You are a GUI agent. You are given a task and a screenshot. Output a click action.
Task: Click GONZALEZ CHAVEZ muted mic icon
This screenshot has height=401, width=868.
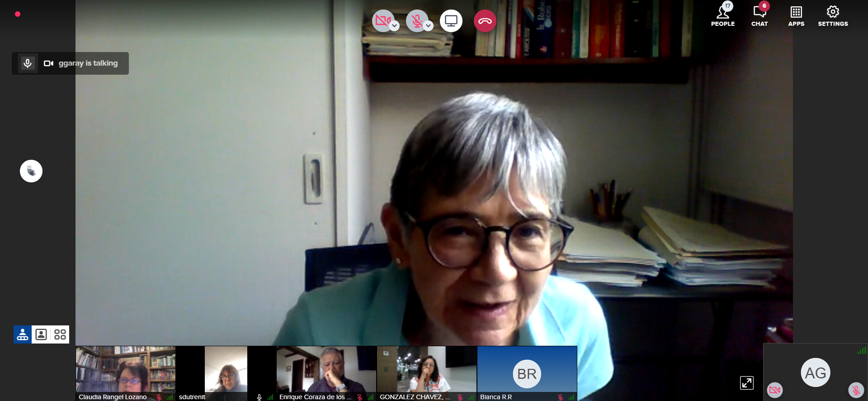[460, 397]
